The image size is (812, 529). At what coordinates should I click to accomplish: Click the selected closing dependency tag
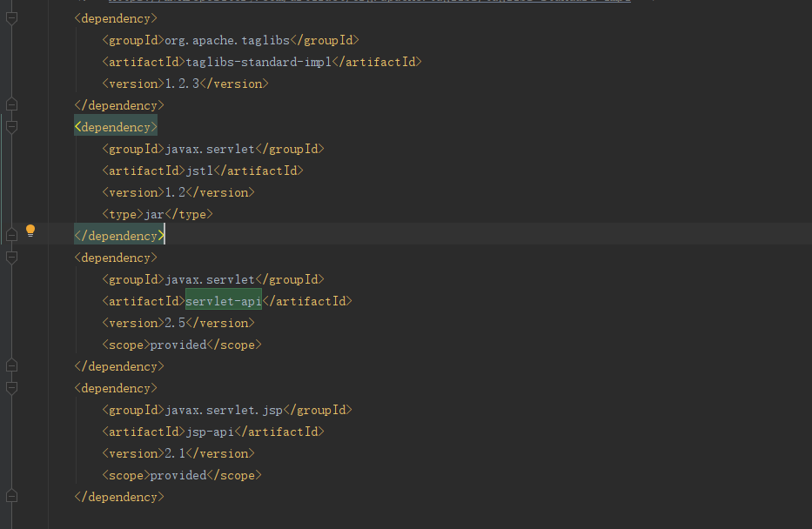click(x=119, y=235)
